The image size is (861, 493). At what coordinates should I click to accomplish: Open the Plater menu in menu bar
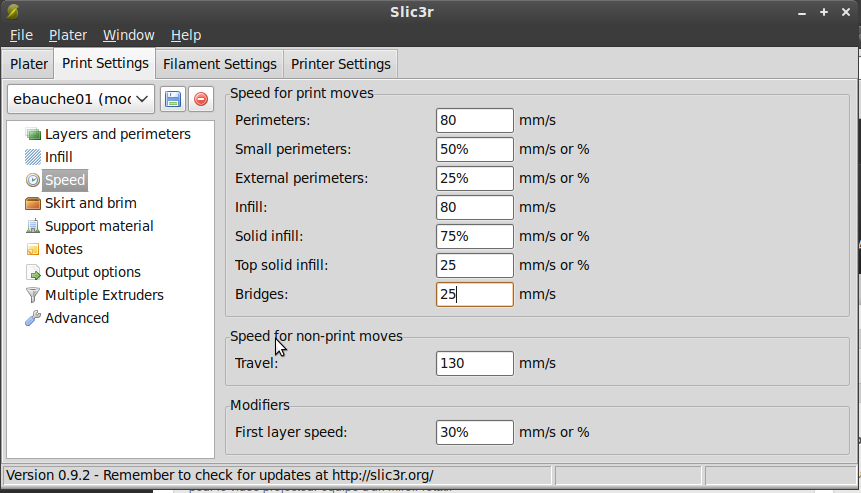point(68,35)
